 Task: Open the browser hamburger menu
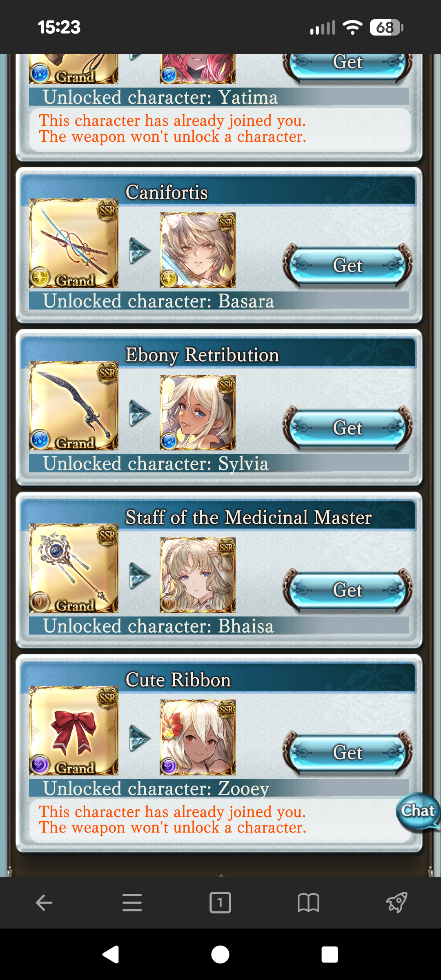click(132, 902)
